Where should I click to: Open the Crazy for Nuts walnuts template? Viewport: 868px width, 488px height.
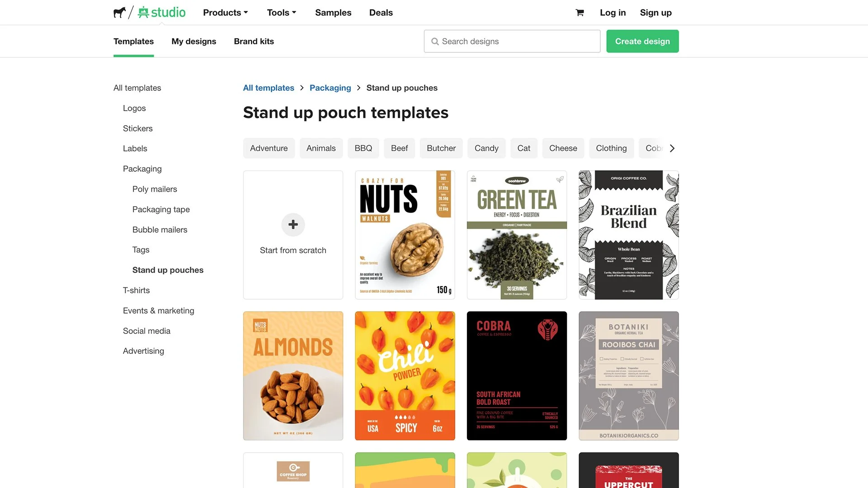(x=405, y=235)
